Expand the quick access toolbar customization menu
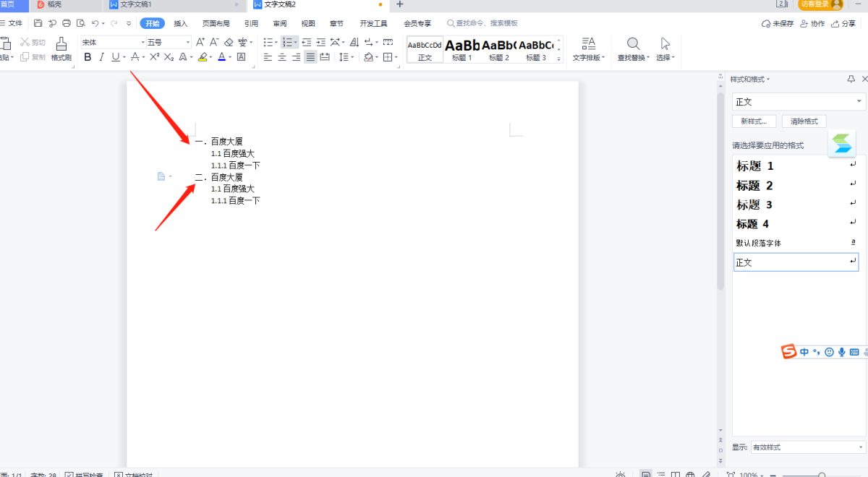This screenshot has width=868, height=477. point(129,23)
